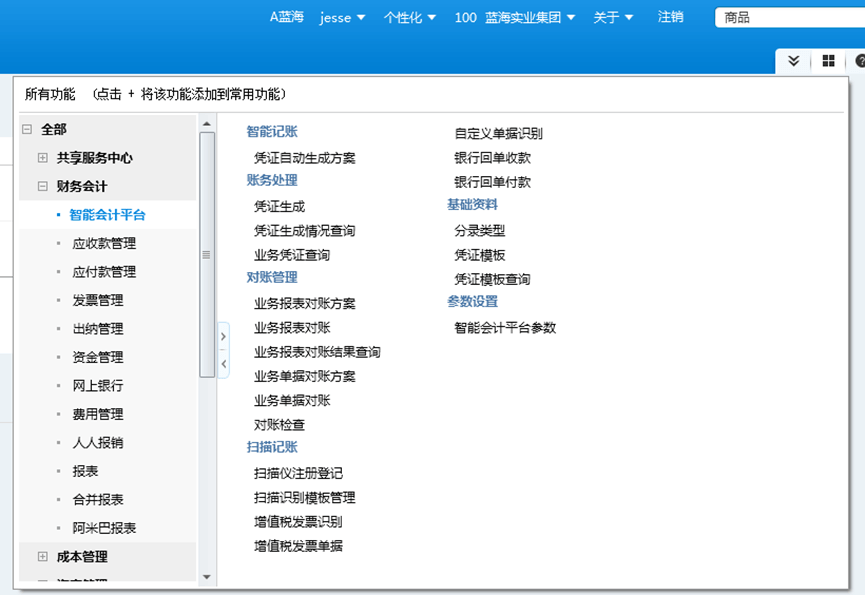Open 业务报表对账方案 function
The height and width of the screenshot is (595, 865).
[305, 303]
